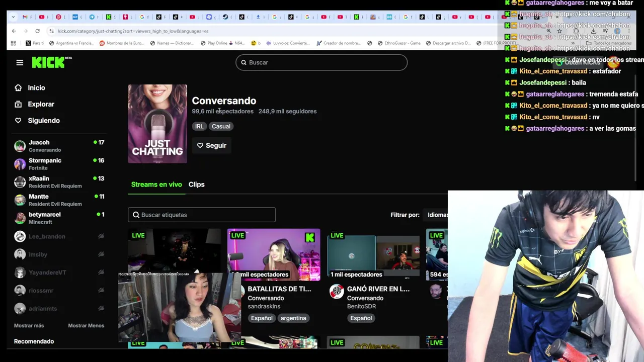Viewport: 644px width, 362px height.
Task: Expand list with Mostrar más
Action: [x=29, y=325]
